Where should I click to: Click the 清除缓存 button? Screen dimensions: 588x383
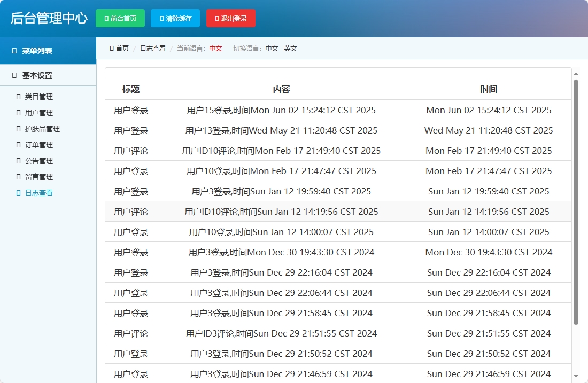(x=175, y=18)
